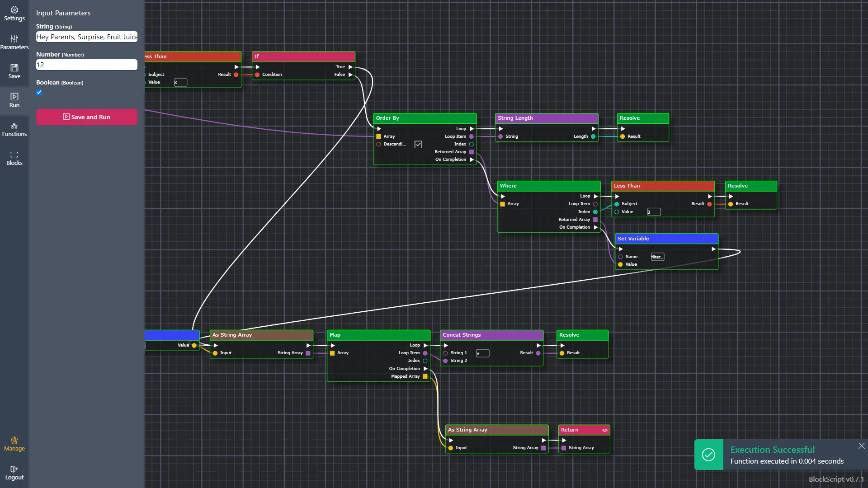This screenshot has width=868, height=488.
Task: Close the Execution Successful notification
Action: click(862, 446)
